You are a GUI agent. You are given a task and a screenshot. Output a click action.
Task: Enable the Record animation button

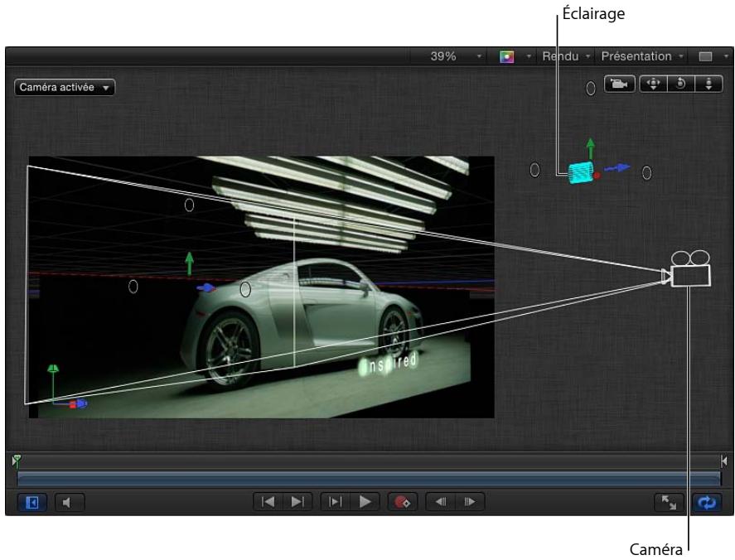[x=402, y=502]
